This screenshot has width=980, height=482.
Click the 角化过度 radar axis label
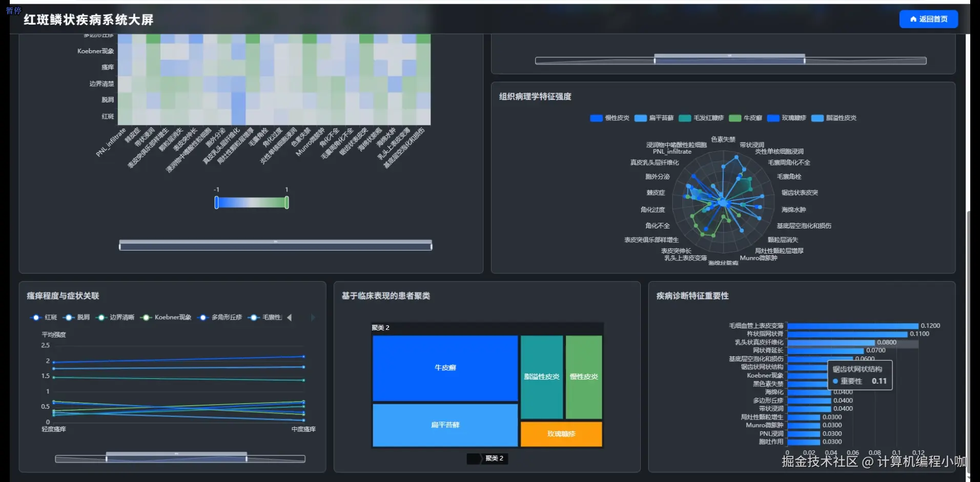click(653, 209)
